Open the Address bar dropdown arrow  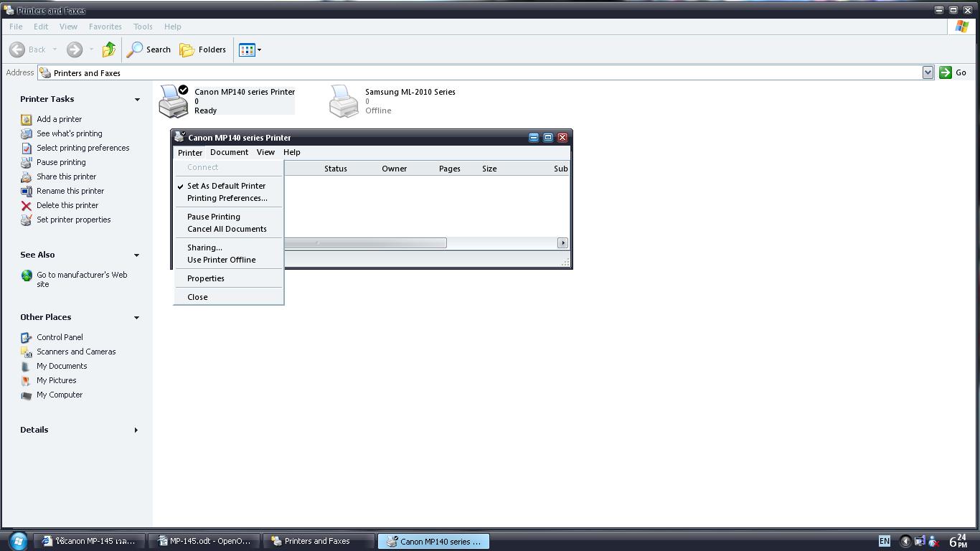[x=928, y=72]
